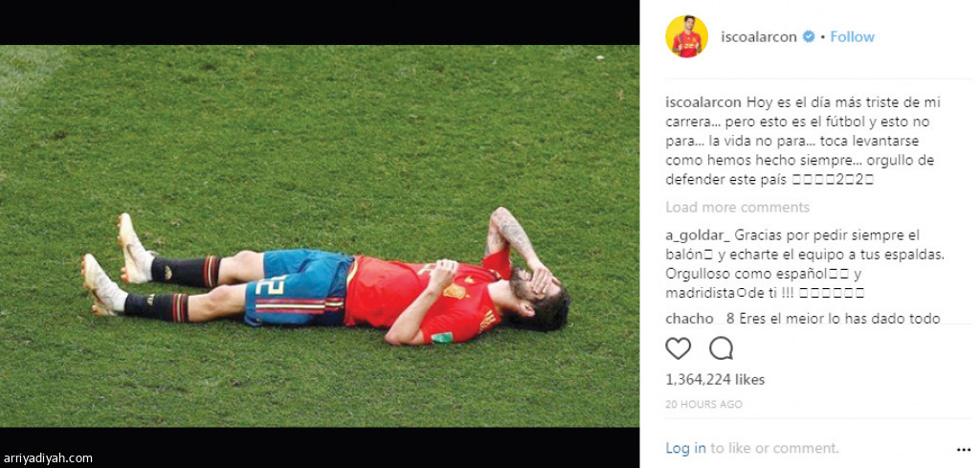Click the 20 HOURS AGO timestamp

(703, 404)
